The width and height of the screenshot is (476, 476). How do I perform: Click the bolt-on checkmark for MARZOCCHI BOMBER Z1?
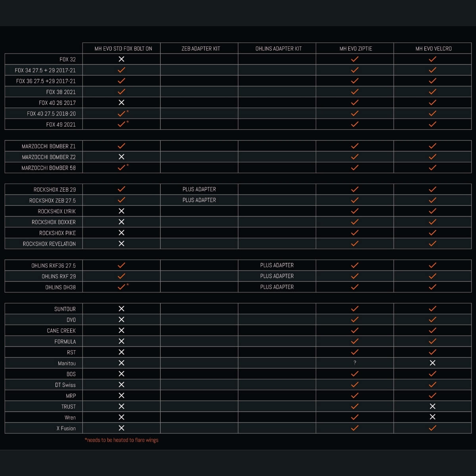(121, 146)
